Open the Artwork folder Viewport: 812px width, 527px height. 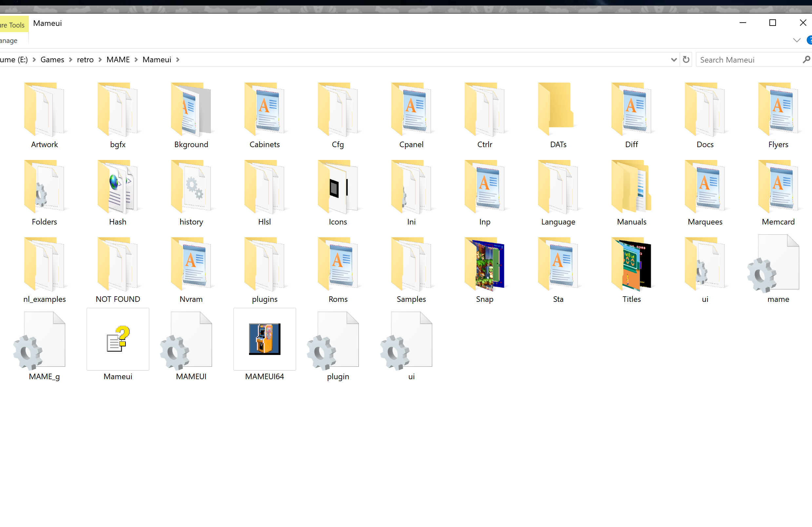click(44, 115)
